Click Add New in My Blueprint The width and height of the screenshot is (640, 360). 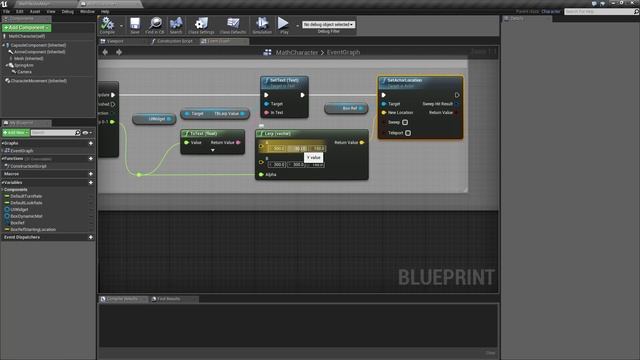coord(16,133)
